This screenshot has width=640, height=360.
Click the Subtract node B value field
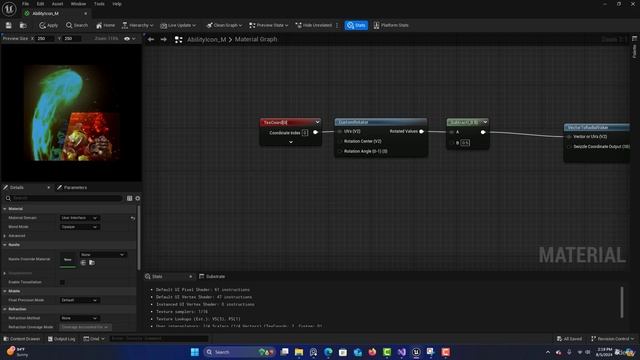pyautogui.click(x=465, y=143)
